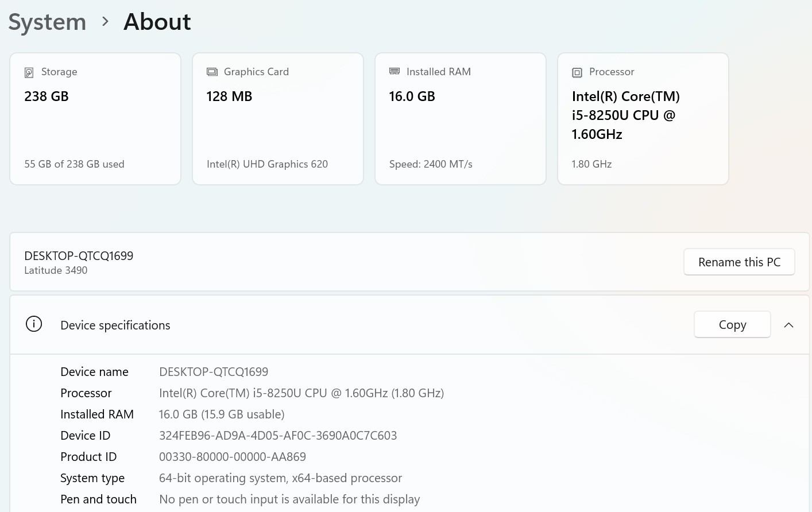Select the Device name value DESKTOP-QTCQ1699
Image resolution: width=812 pixels, height=512 pixels.
pos(214,372)
